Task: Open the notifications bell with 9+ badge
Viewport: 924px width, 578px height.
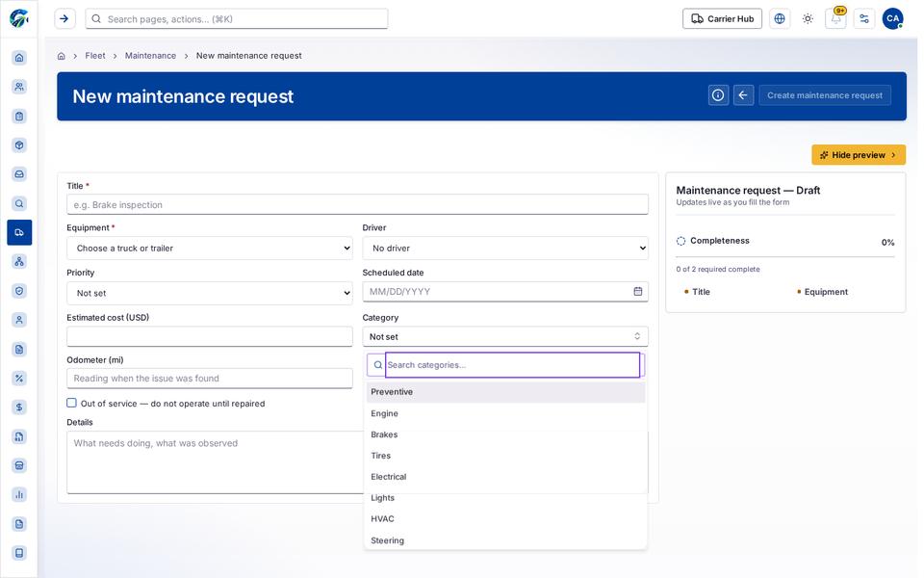Action: [835, 19]
